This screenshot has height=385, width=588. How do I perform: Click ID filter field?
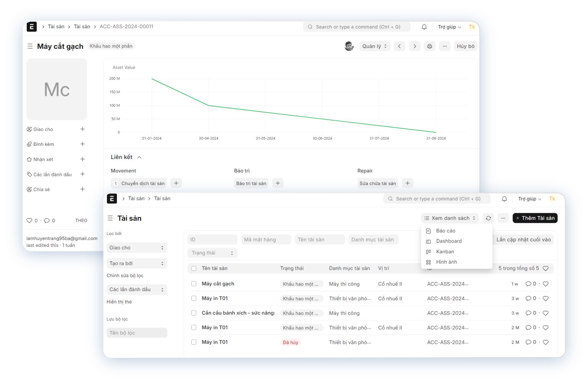pos(212,240)
